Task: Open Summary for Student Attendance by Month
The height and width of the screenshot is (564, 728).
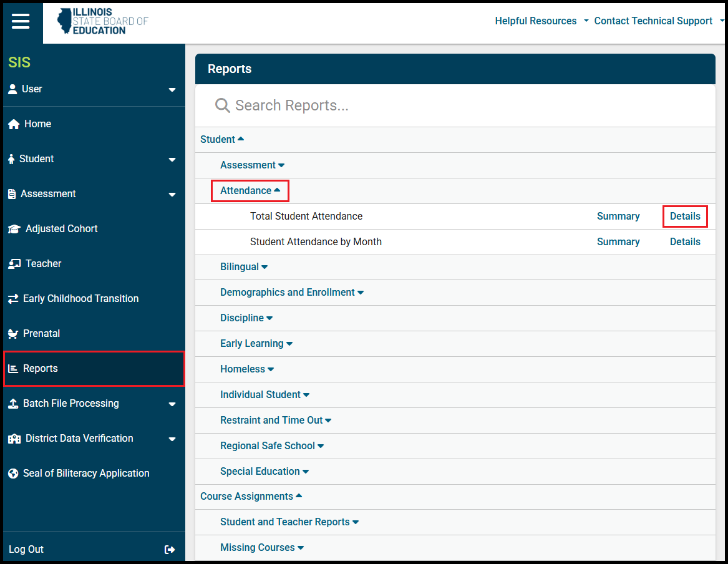Action: [618, 242]
